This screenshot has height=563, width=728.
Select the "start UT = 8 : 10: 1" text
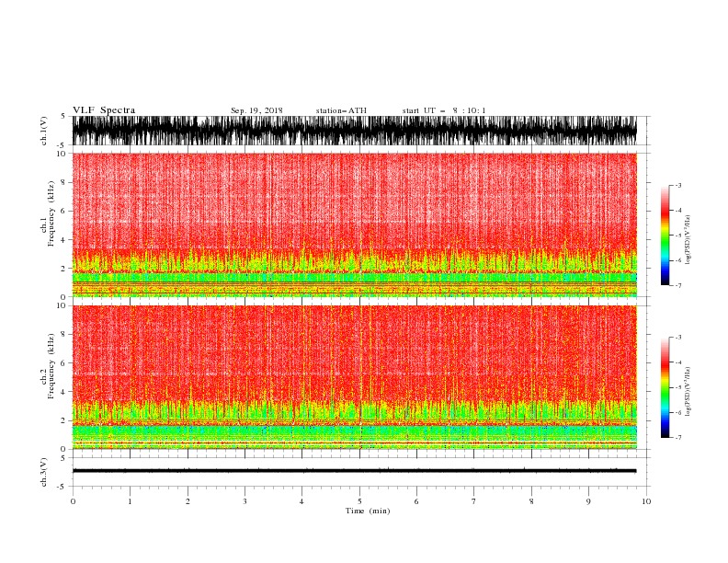pyautogui.click(x=444, y=110)
